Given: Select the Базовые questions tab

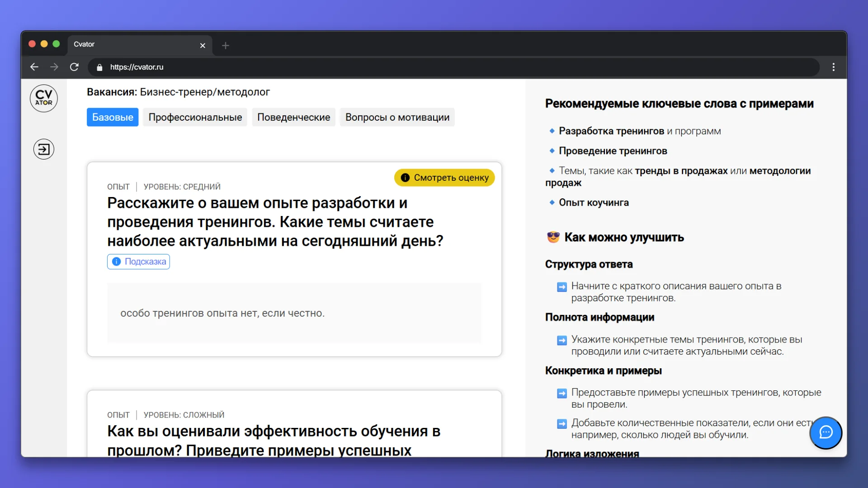Looking at the screenshot, I should pyautogui.click(x=113, y=117).
